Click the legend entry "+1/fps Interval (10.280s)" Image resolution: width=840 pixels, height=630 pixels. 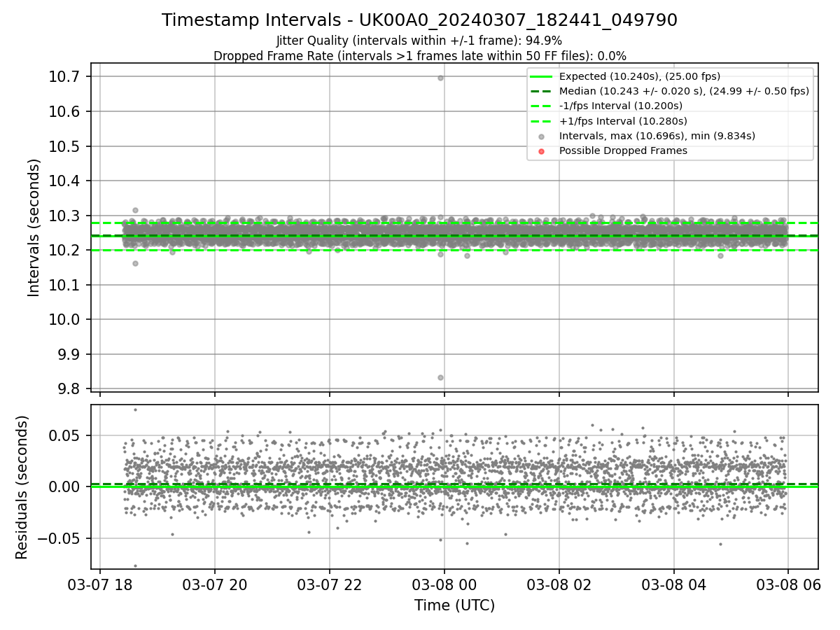pos(623,120)
